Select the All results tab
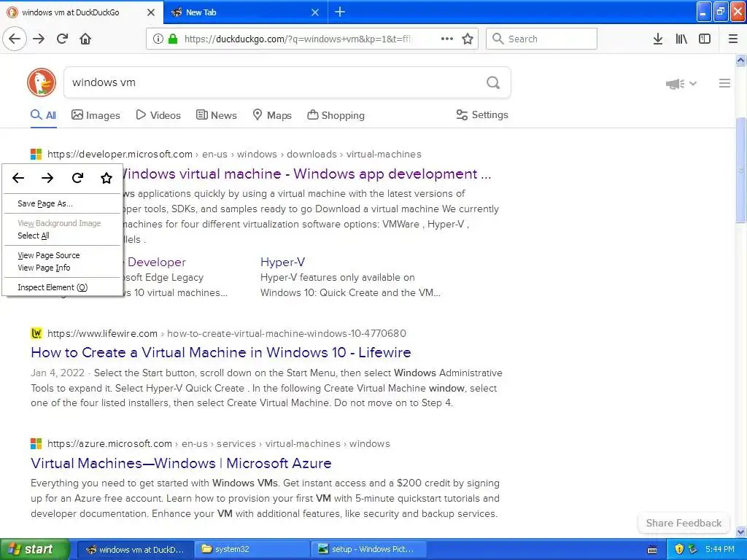747x560 pixels. click(43, 115)
